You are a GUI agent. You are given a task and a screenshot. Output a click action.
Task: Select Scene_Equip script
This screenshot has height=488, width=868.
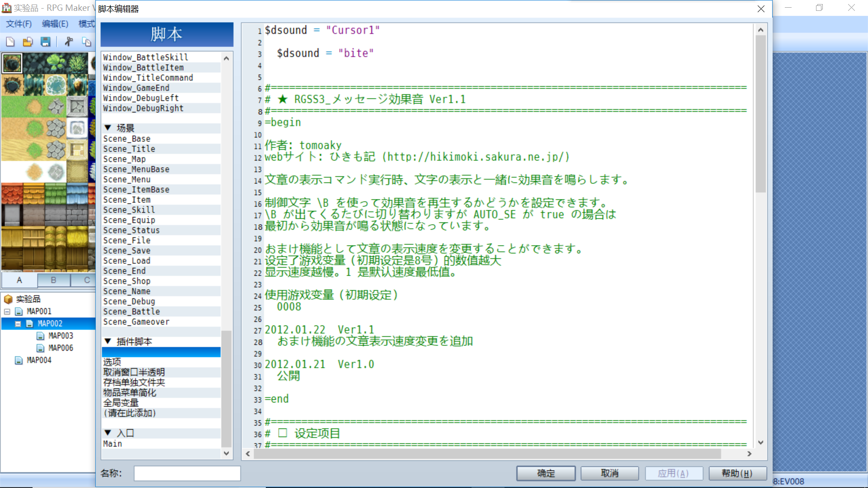click(x=161, y=220)
